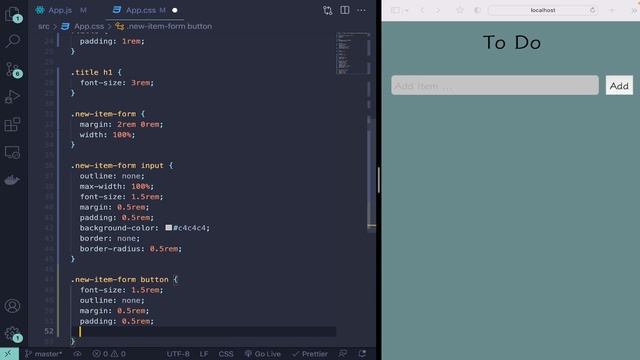Click the Synchronize Changes cloud icon
This screenshot has height=360, width=640.
tap(77, 354)
